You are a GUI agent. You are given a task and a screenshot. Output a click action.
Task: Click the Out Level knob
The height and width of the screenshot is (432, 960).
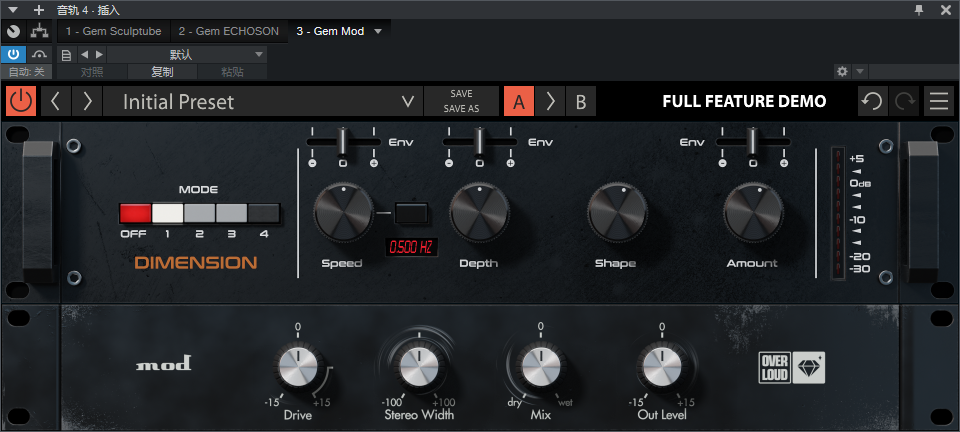click(x=662, y=368)
